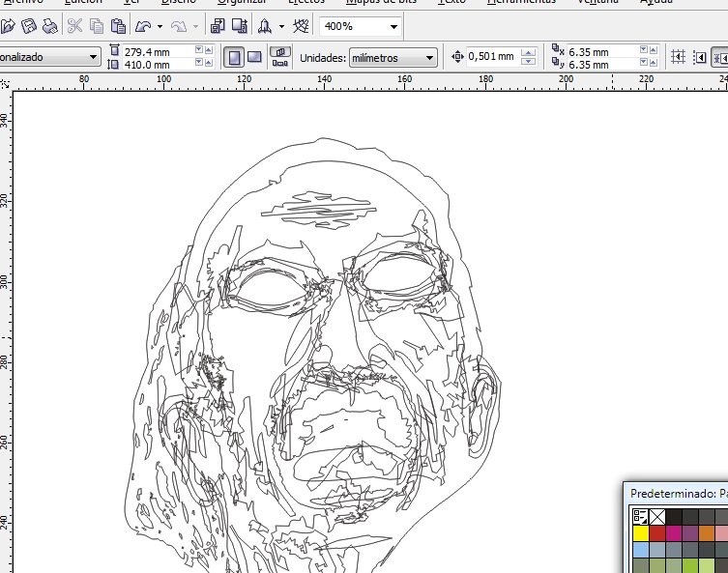Toggle snap to grid button

(x=678, y=57)
